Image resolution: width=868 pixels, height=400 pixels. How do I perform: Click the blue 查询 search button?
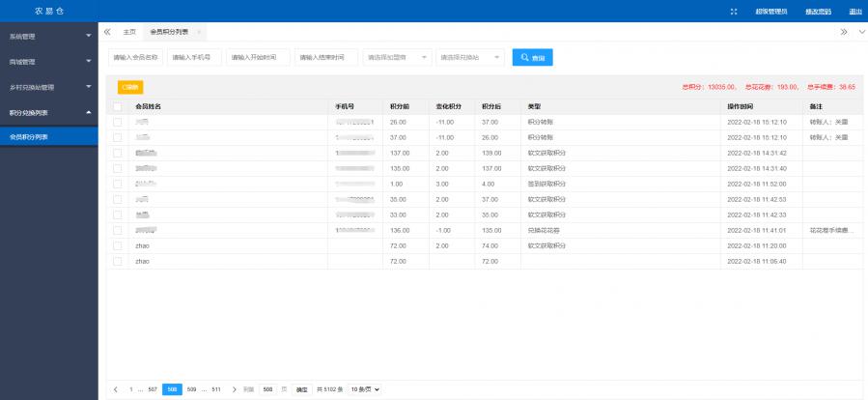(532, 58)
